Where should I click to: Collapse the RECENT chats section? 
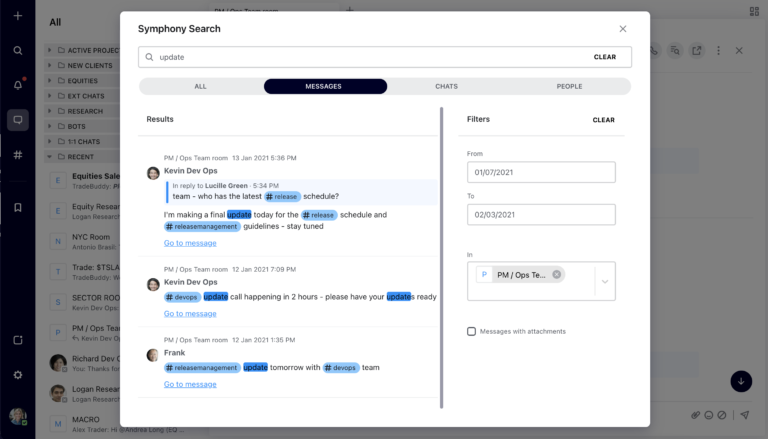pyautogui.click(x=49, y=156)
